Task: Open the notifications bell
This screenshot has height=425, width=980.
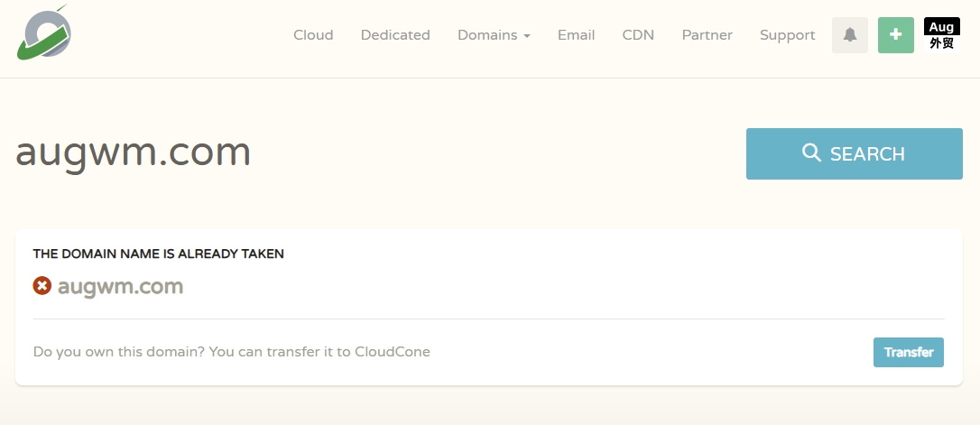Action: (849, 35)
